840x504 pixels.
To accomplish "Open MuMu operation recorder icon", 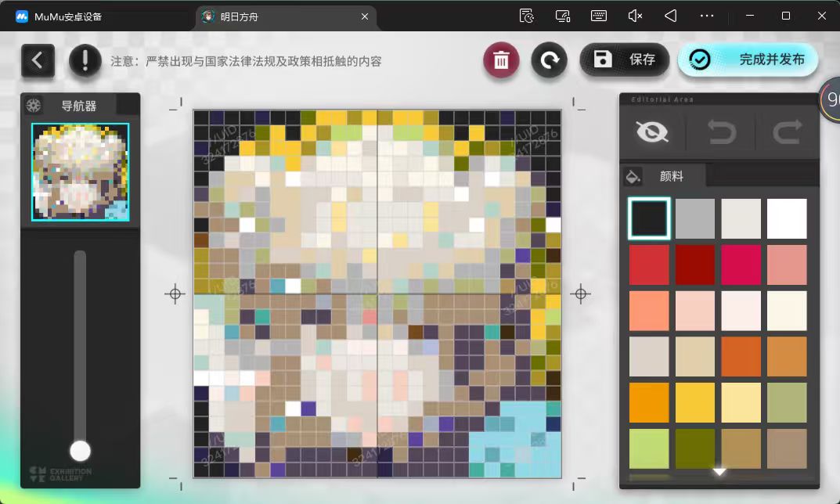I will 527,16.
